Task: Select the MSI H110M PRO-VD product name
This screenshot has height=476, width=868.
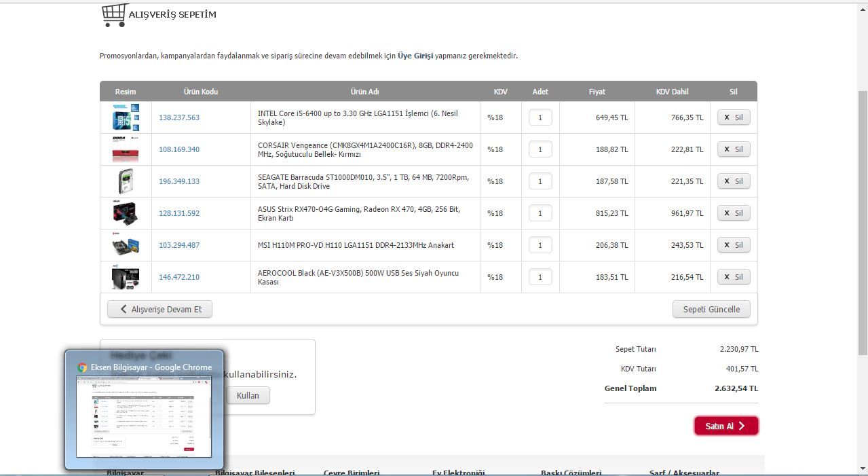Action: click(x=356, y=245)
